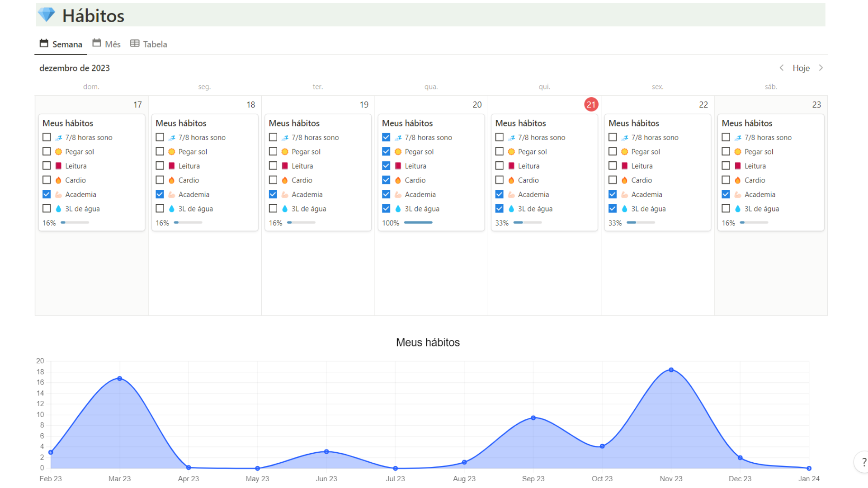The image size is (868, 488).
Task: Click the Semana calendar view icon
Action: point(44,43)
